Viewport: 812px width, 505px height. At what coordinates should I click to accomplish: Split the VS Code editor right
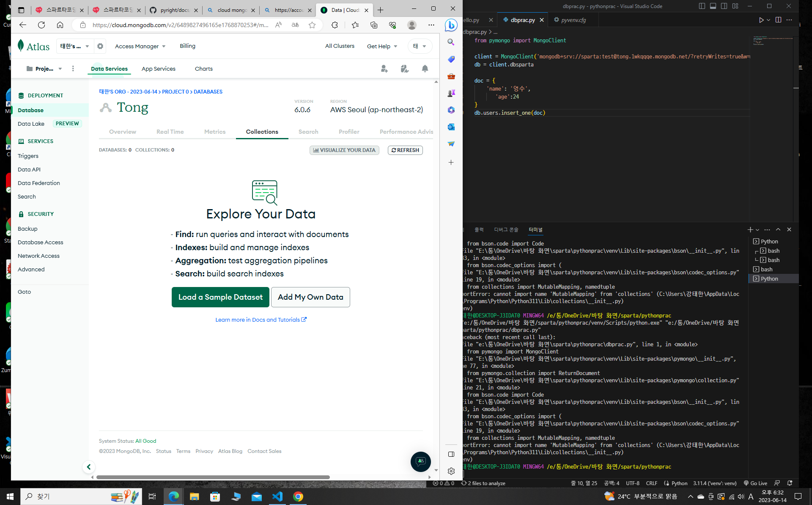pos(778,20)
